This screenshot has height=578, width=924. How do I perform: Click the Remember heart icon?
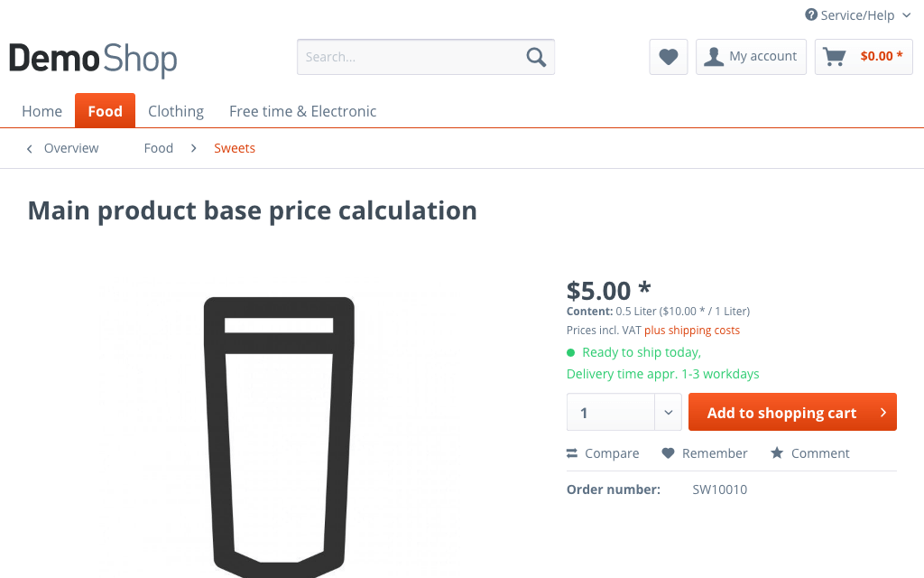click(x=668, y=453)
